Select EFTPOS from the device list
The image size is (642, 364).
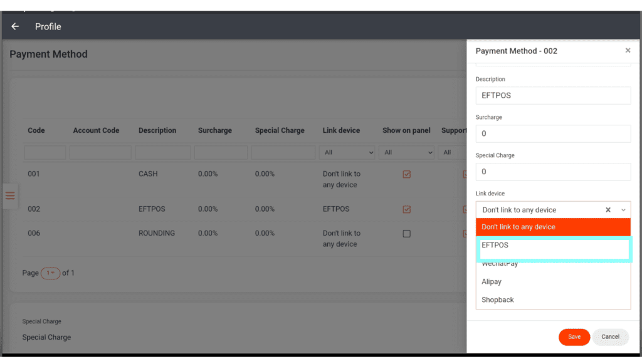553,246
